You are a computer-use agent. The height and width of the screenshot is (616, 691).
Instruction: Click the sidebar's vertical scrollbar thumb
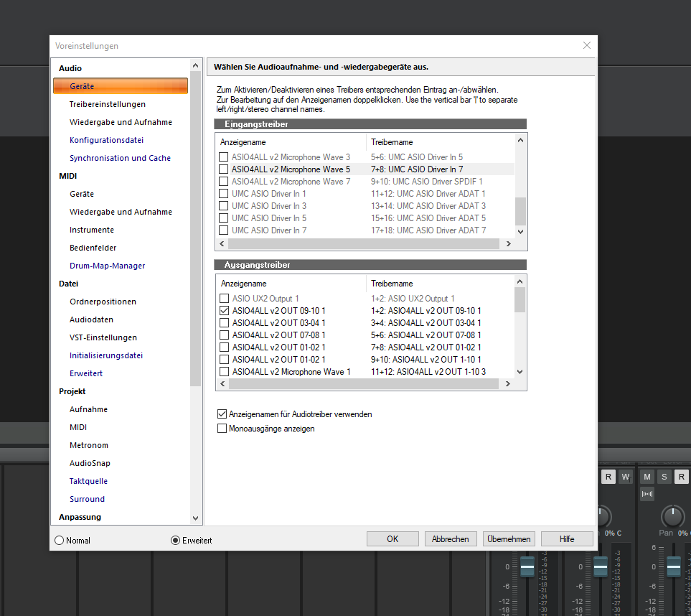tap(196, 229)
